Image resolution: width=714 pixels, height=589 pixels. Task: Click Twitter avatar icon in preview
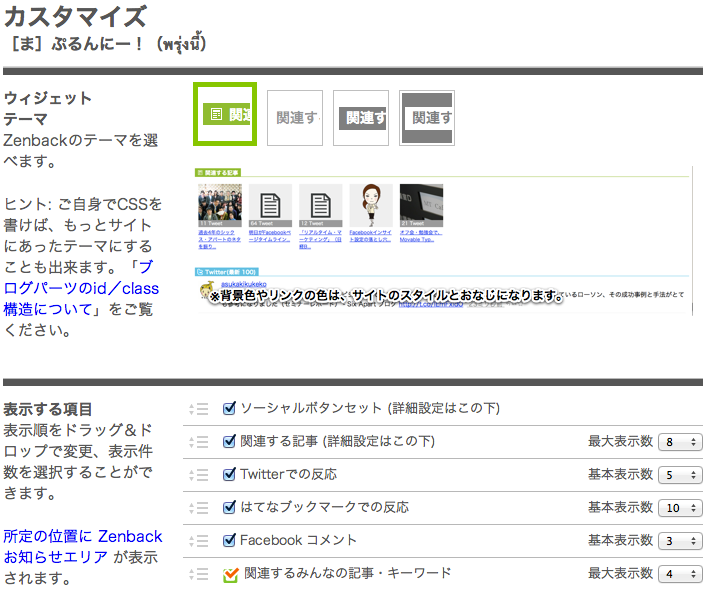pyautogui.click(x=207, y=290)
